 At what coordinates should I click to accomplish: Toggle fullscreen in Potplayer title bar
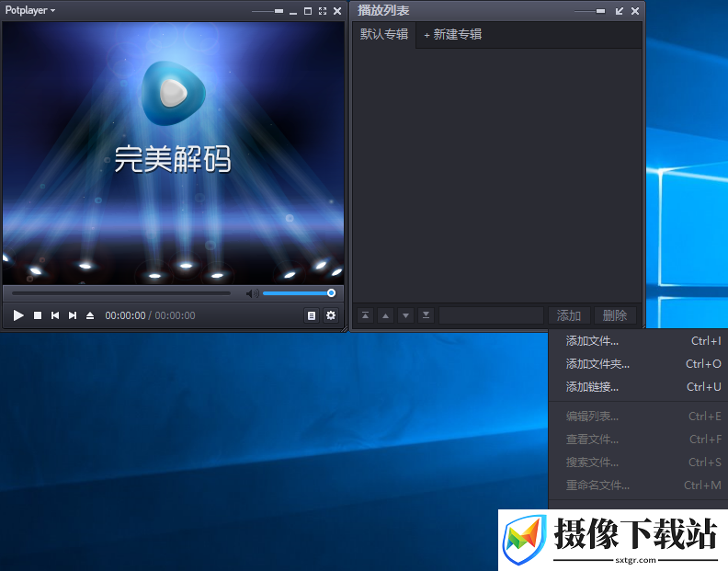(x=323, y=11)
